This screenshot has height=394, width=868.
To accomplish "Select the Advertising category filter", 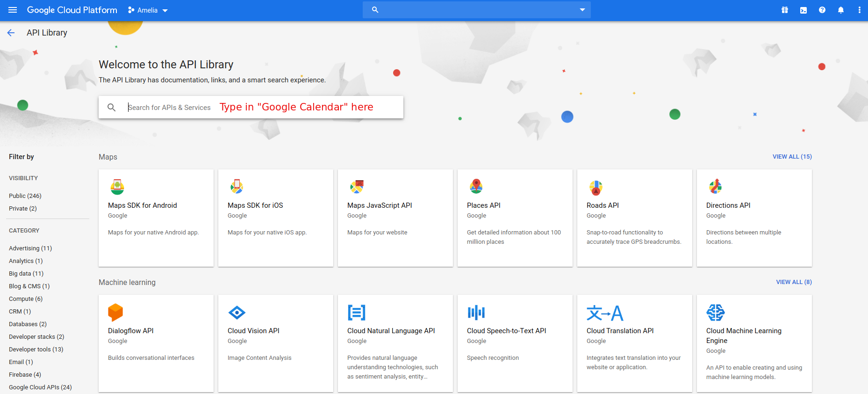I will point(30,248).
